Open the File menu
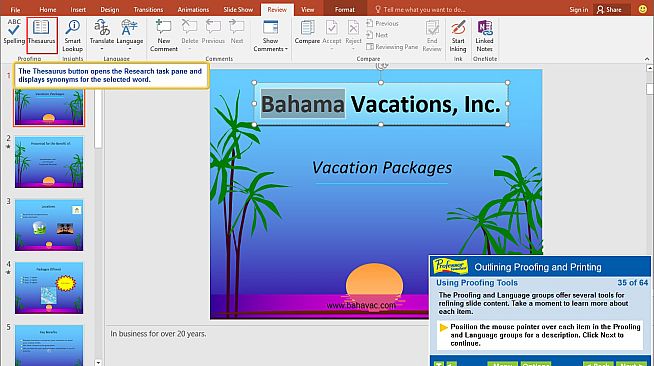The height and width of the screenshot is (366, 654). 15,10
